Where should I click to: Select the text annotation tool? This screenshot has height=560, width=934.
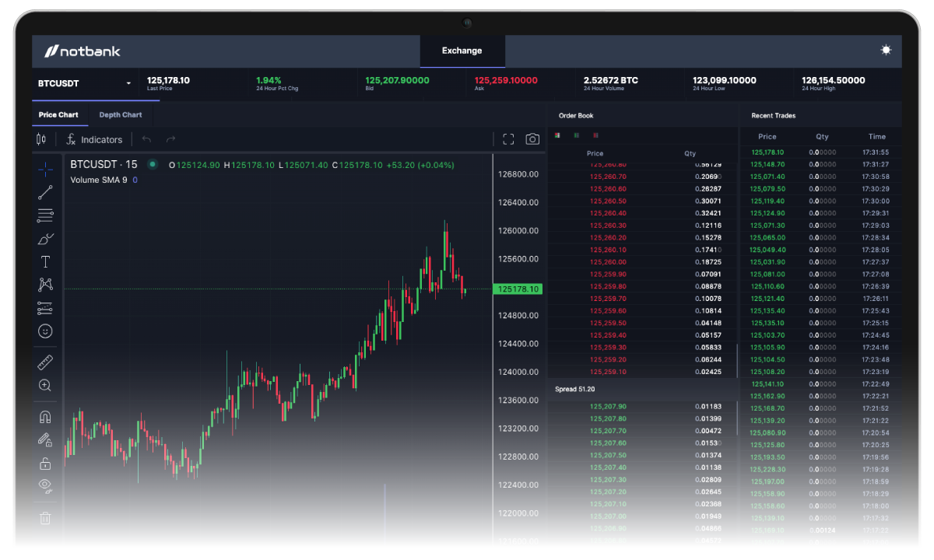[x=45, y=262]
